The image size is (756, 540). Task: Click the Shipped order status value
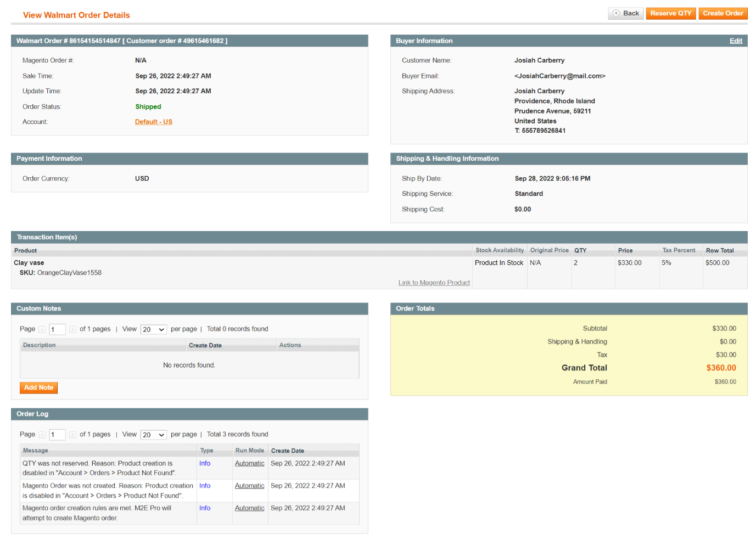pyautogui.click(x=148, y=106)
